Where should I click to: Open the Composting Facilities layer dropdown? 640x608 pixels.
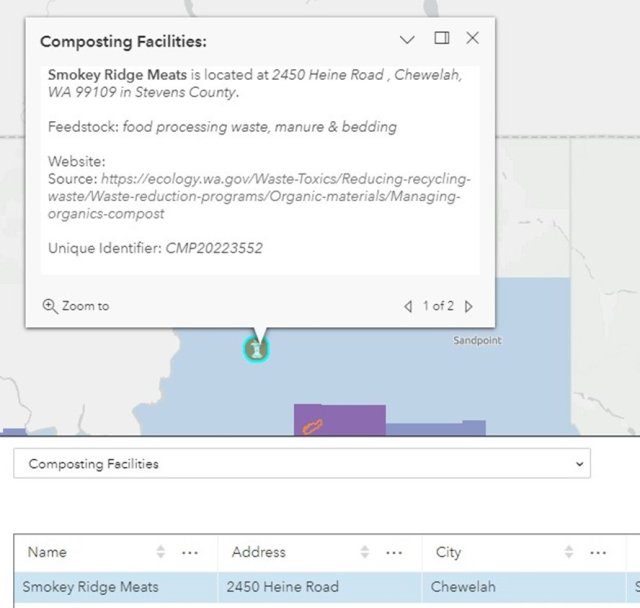click(x=301, y=464)
